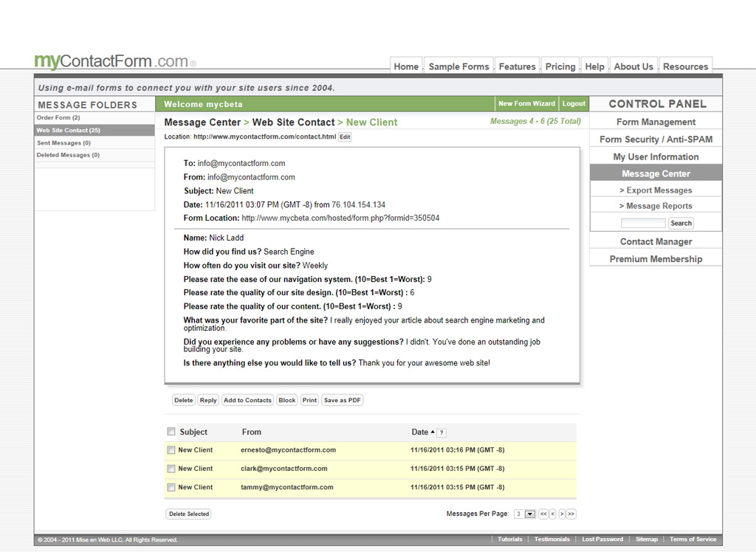The image size is (756, 552).
Task: Sort messages by the Subject column
Action: point(193,432)
